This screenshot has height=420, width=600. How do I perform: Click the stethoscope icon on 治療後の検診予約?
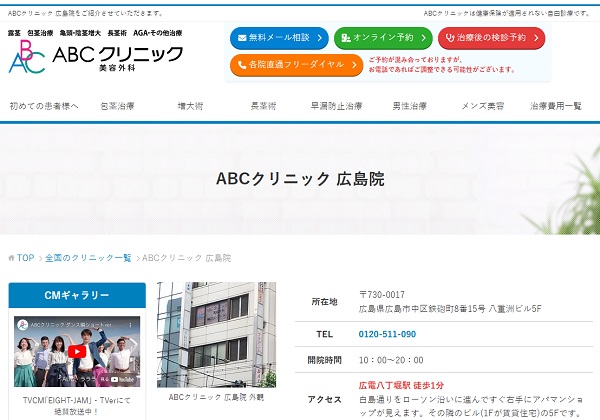pyautogui.click(x=451, y=38)
